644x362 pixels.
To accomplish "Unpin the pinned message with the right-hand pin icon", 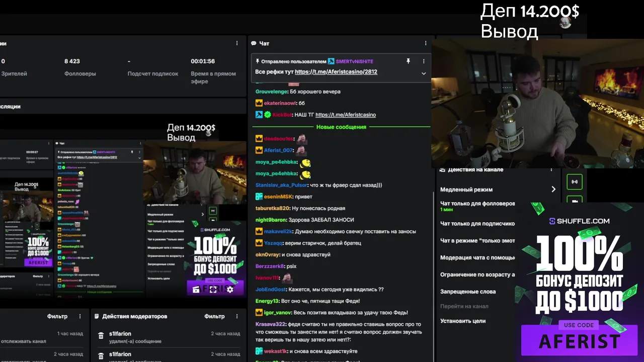I will 408,61.
